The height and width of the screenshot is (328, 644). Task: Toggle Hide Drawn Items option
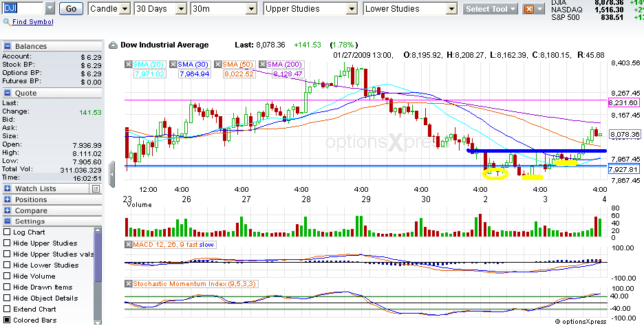pos(7,287)
